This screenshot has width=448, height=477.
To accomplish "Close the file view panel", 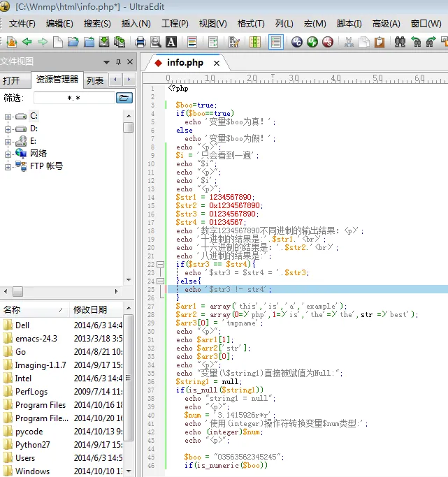I will [x=130, y=61].
